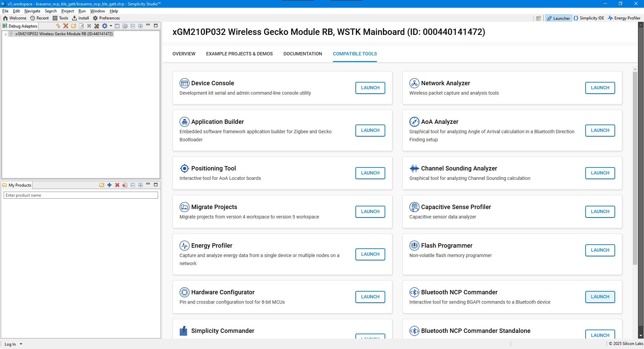Switch to the Energy Profiler perspective

click(624, 18)
